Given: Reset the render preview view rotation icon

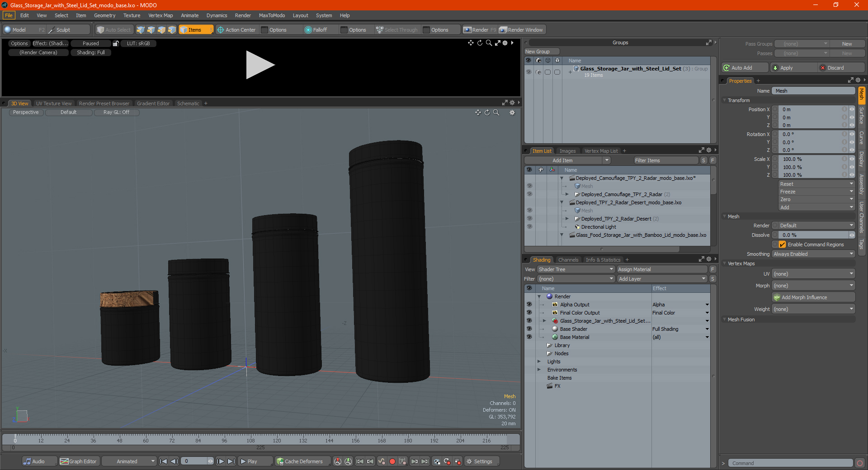Looking at the screenshot, I should (x=480, y=43).
